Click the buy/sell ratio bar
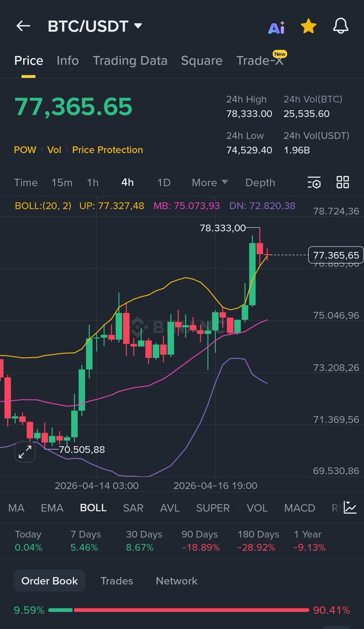The height and width of the screenshot is (629, 364). (x=178, y=610)
